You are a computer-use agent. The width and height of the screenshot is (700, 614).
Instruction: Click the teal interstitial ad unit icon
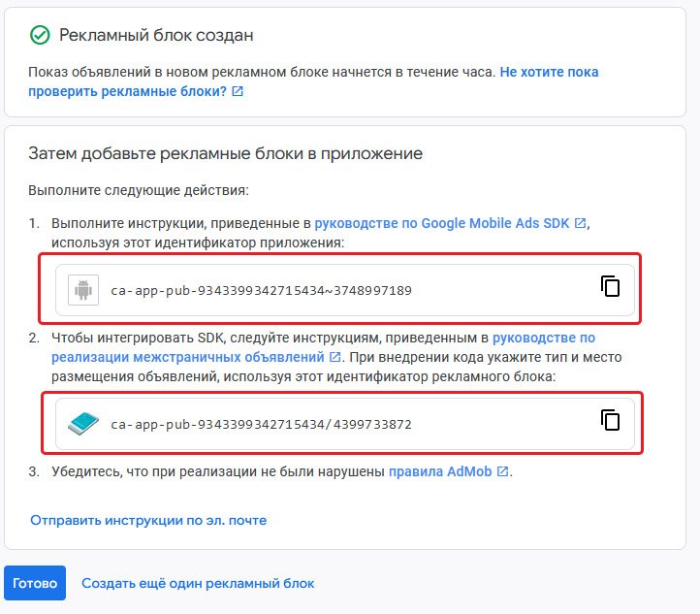pyautogui.click(x=83, y=423)
